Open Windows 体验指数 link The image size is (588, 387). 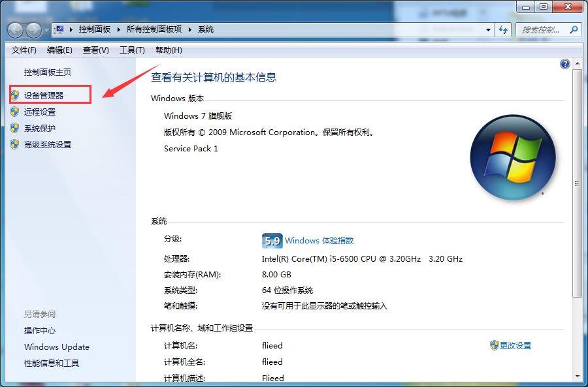pyautogui.click(x=319, y=241)
